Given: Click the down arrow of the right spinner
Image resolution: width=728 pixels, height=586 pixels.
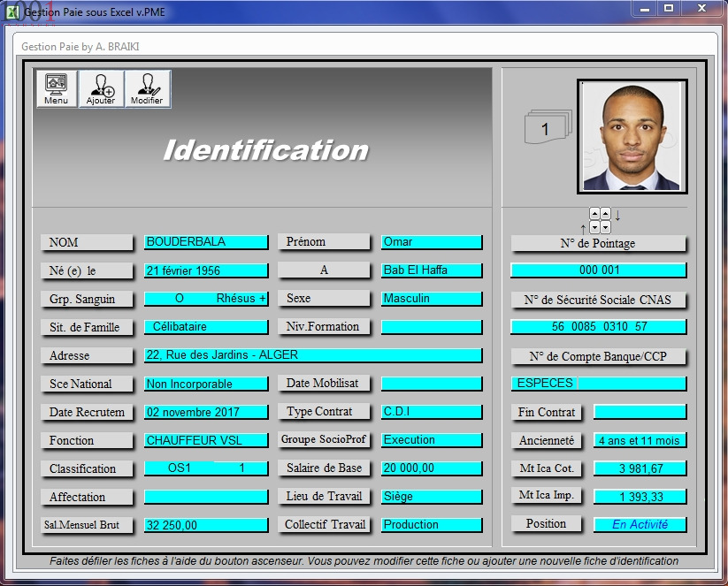Looking at the screenshot, I should coord(605,227).
